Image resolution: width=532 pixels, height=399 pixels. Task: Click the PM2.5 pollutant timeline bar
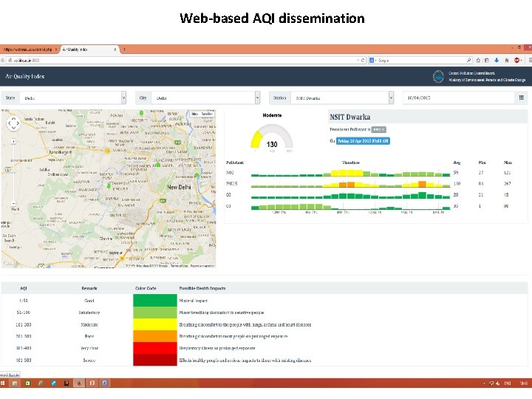[350, 184]
